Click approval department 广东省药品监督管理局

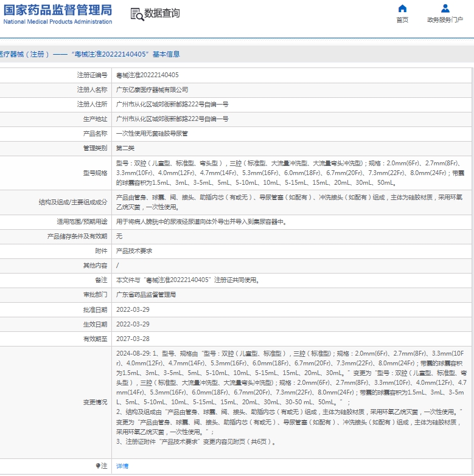146,294
